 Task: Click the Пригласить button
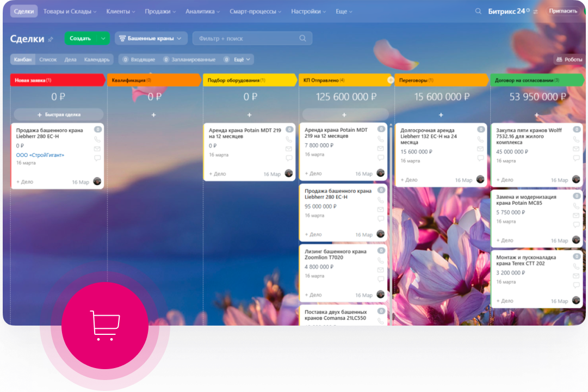tap(562, 11)
